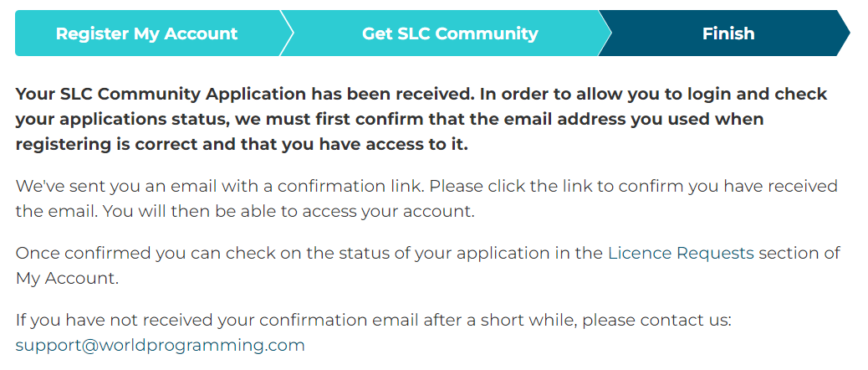The width and height of the screenshot is (868, 370).
Task: Go to the Register My Account step
Action: [146, 33]
